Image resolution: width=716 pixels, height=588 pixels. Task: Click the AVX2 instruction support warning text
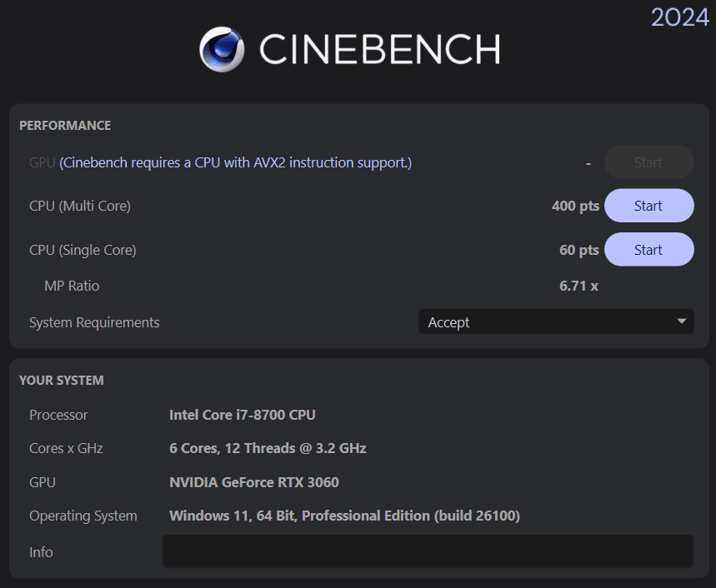236,162
